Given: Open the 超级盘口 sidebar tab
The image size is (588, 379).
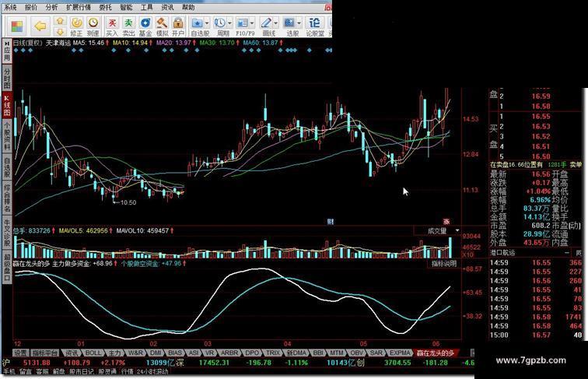Looking at the screenshot, I should (7, 268).
